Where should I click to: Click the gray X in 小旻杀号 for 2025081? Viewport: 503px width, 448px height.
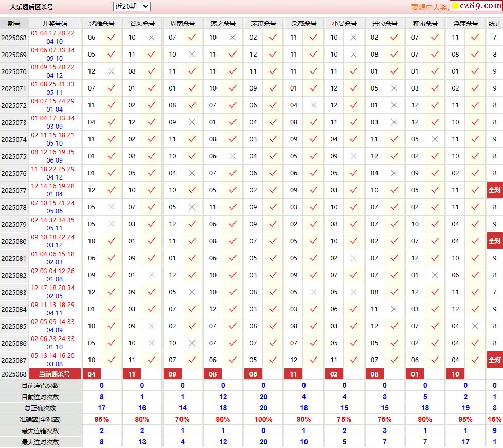coord(353,258)
